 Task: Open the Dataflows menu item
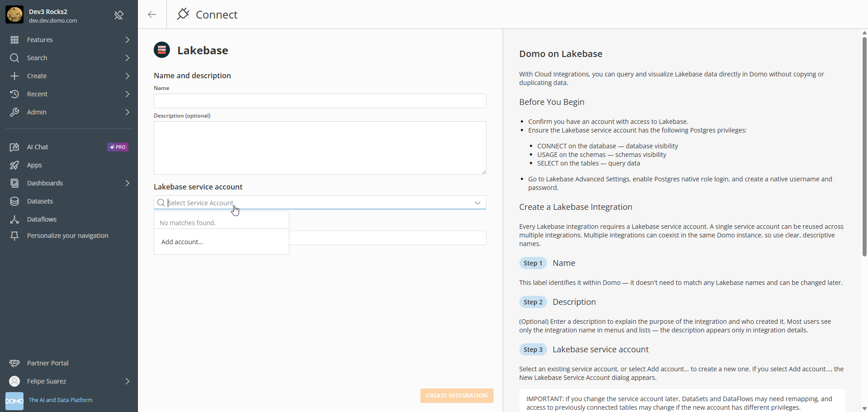(69, 219)
